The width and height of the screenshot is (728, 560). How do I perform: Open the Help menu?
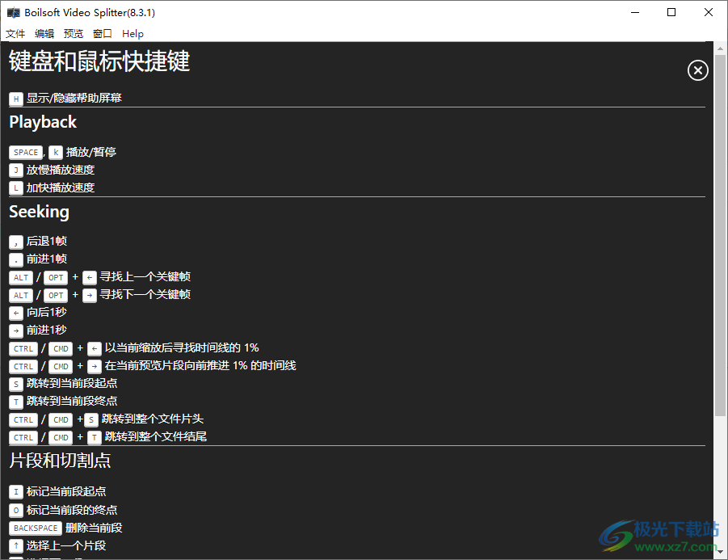(x=133, y=34)
